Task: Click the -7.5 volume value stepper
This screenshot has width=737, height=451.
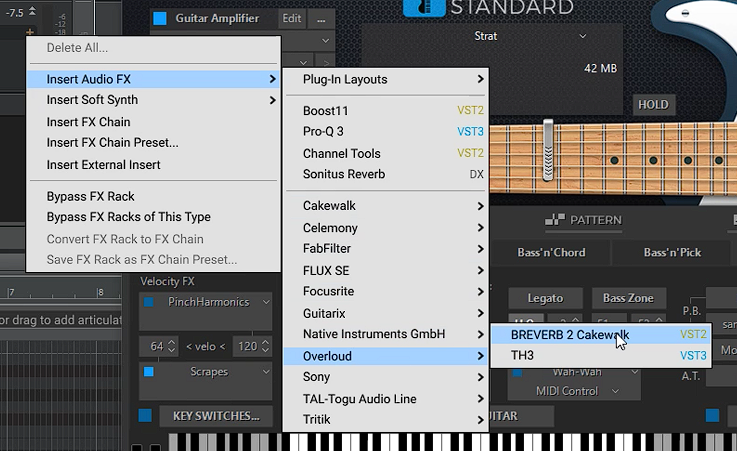Action: coord(32,11)
